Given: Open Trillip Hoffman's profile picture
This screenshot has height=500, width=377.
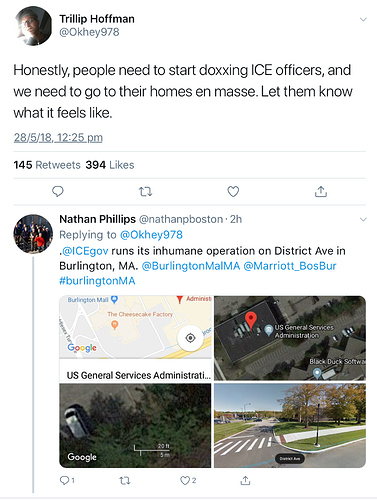Looking at the screenshot, I should click(33, 26).
